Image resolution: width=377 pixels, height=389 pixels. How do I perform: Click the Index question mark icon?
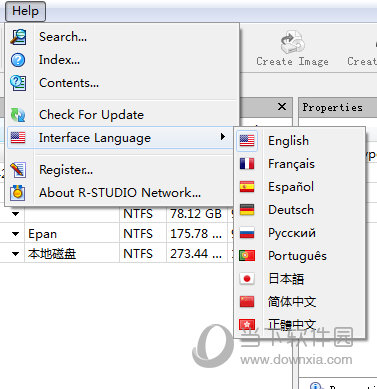click(x=18, y=60)
